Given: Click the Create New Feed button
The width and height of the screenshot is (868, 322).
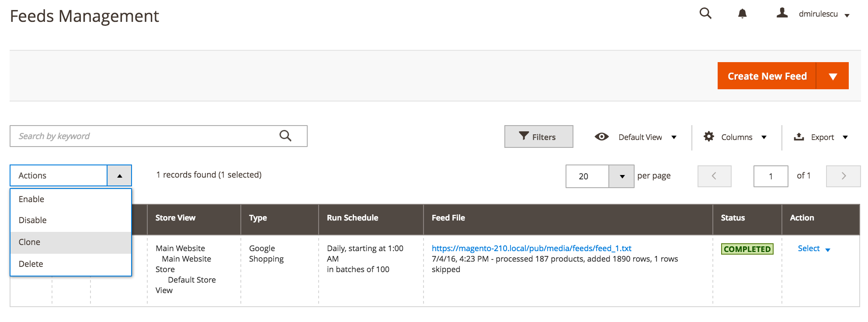Looking at the screenshot, I should [767, 76].
